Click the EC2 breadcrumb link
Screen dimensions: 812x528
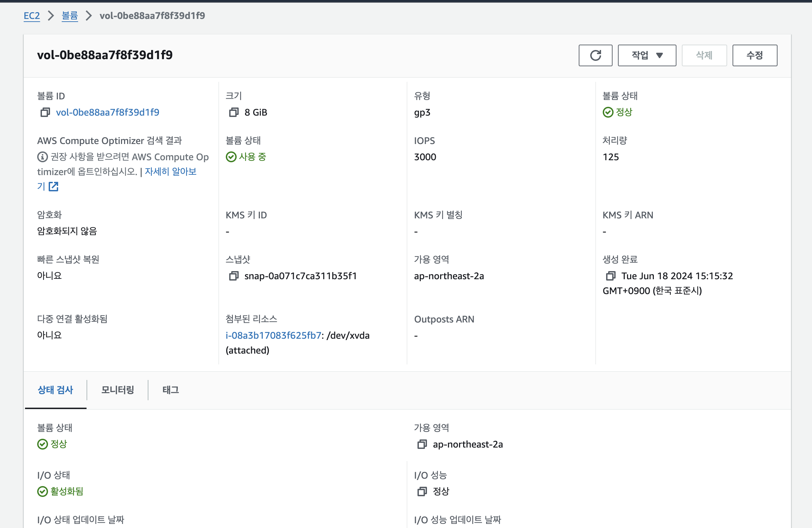[32, 16]
